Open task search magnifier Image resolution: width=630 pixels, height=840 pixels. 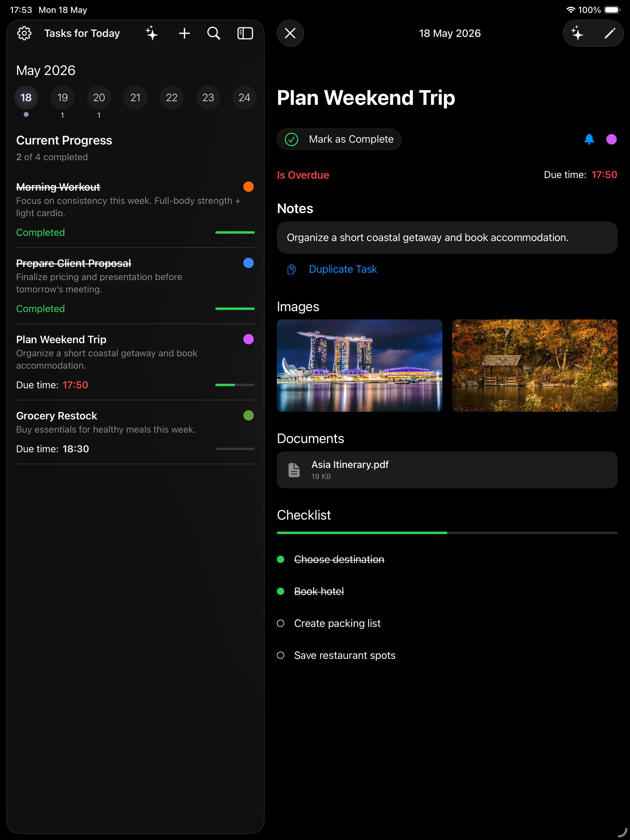coord(213,34)
